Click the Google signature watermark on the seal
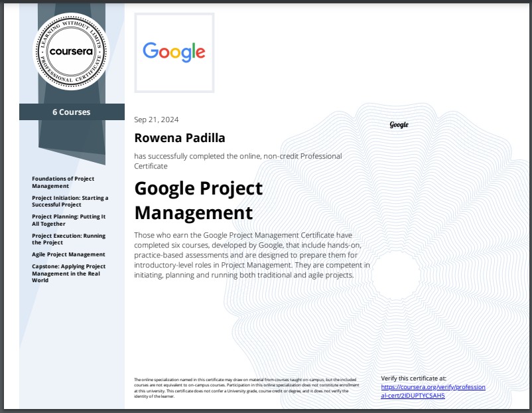The height and width of the screenshot is (413, 532). click(x=399, y=124)
